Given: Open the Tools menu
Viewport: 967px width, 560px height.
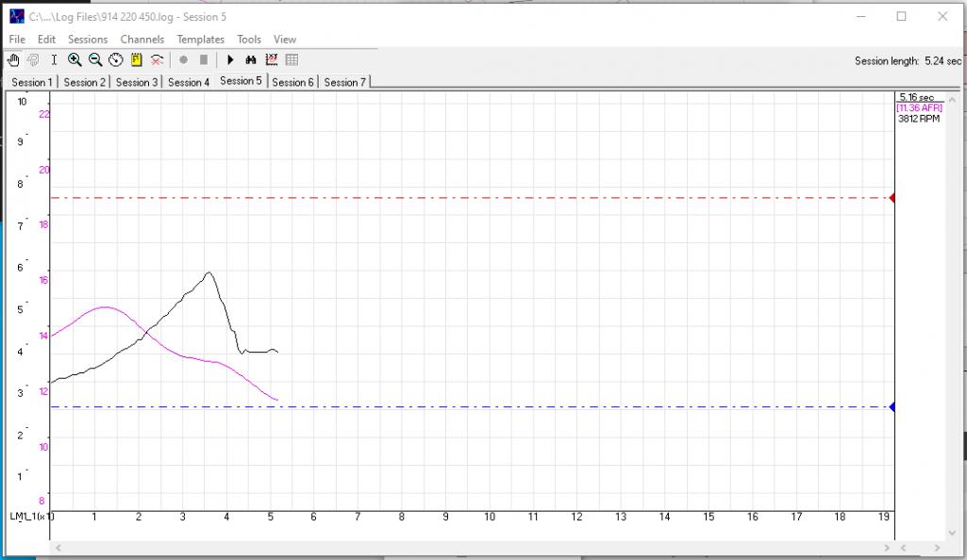Looking at the screenshot, I should [249, 39].
